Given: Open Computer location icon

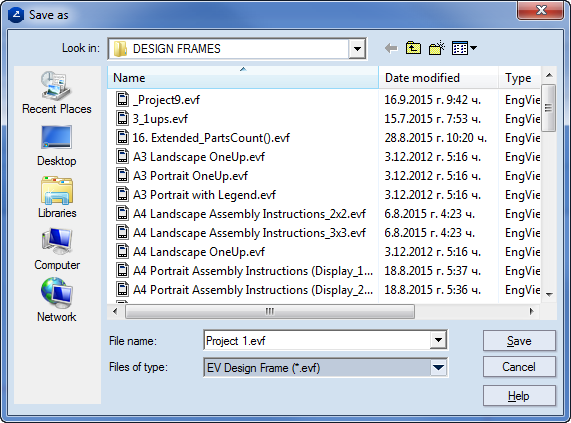Looking at the screenshot, I should (57, 250).
